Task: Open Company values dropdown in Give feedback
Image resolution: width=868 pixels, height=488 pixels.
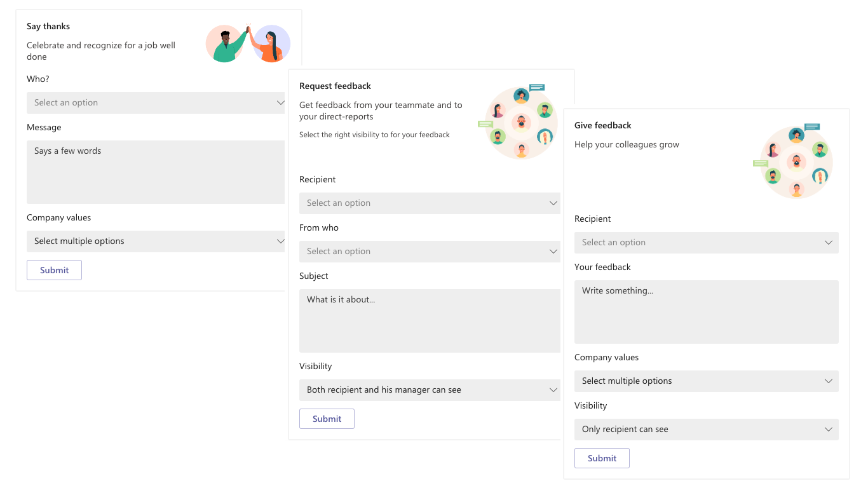Action: 706,381
